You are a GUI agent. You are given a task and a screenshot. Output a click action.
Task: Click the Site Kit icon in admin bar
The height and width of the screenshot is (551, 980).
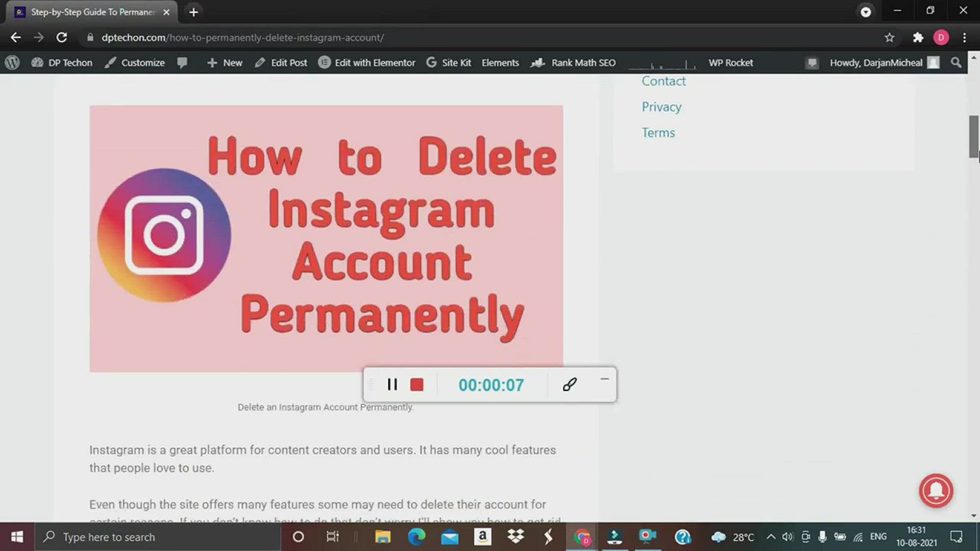point(432,62)
